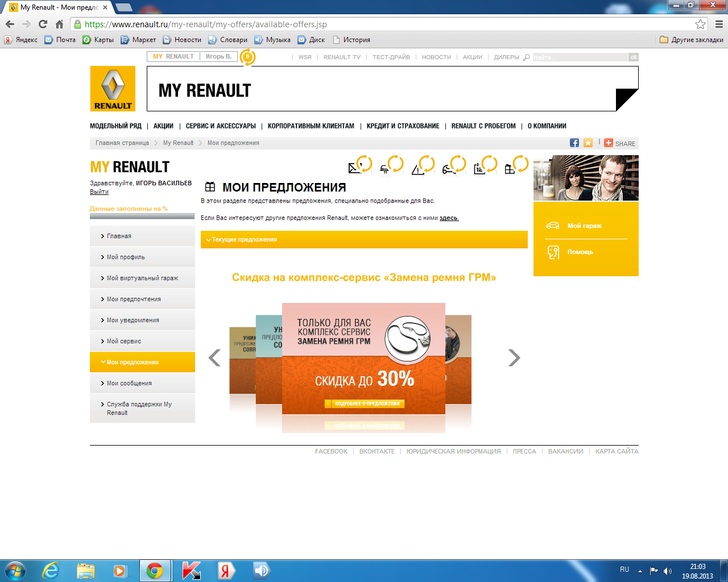Open the Тест-драйв top link

click(391, 57)
